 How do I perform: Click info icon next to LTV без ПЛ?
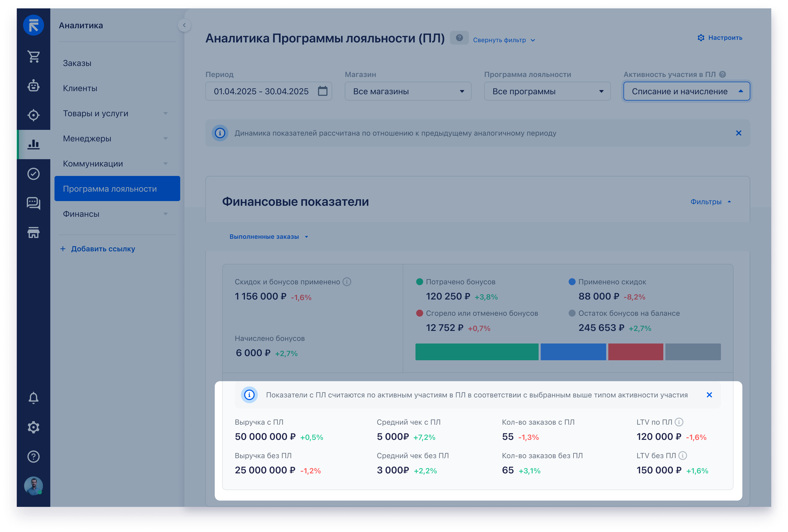682,455
